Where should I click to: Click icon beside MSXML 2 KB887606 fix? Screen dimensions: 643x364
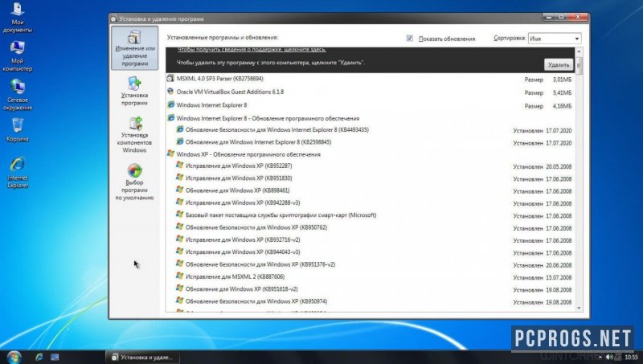[x=179, y=276]
